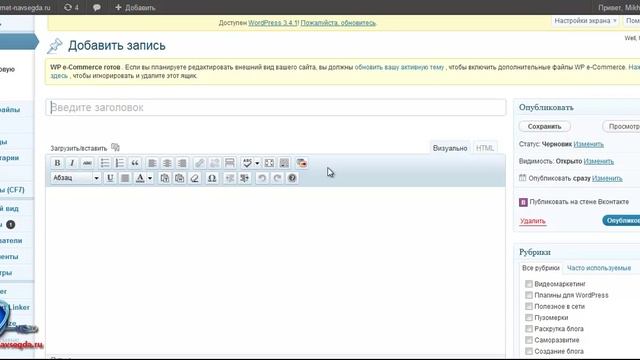This screenshot has height=360, width=640.
Task: Select the Все рубрики tab
Action: (x=541, y=268)
